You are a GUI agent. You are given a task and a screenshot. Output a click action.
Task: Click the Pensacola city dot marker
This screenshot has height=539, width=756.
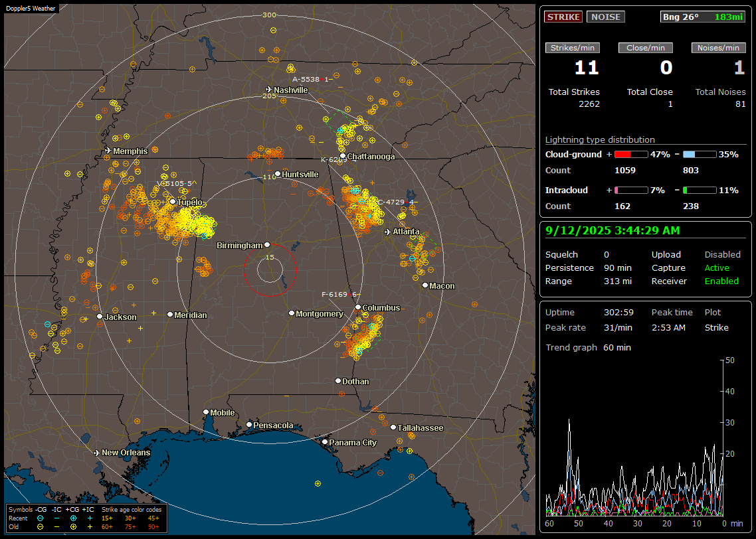pos(248,425)
